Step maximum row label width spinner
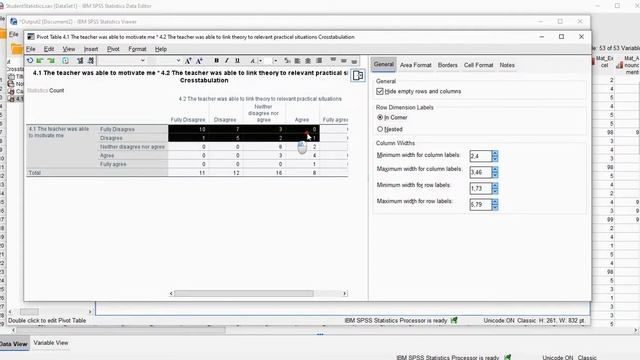The image size is (640, 360). pos(495,204)
